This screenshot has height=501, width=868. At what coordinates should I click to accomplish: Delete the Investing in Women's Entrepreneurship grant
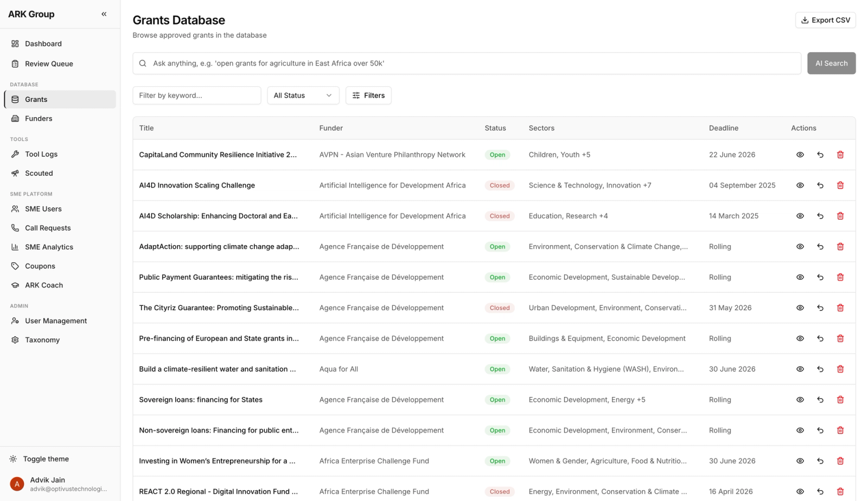pyautogui.click(x=840, y=461)
